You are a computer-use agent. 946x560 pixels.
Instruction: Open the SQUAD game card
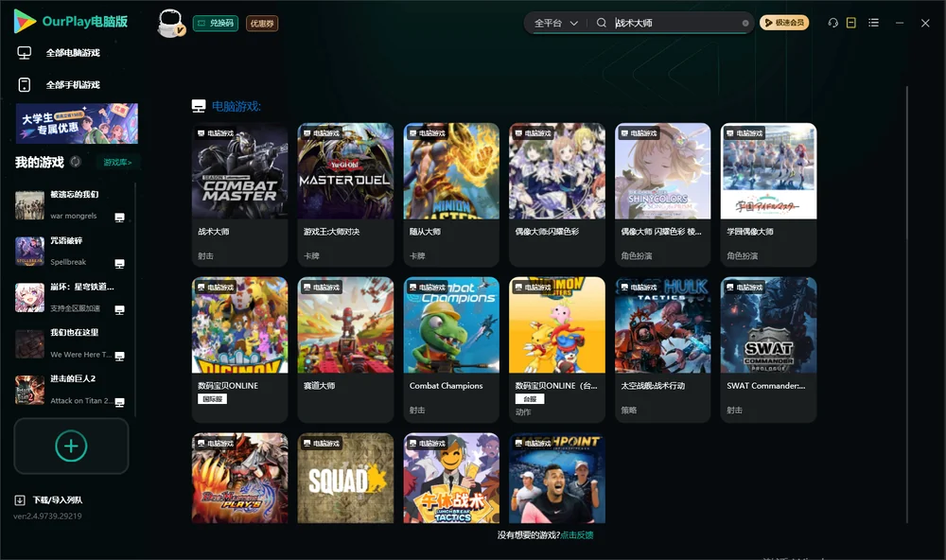pos(345,478)
